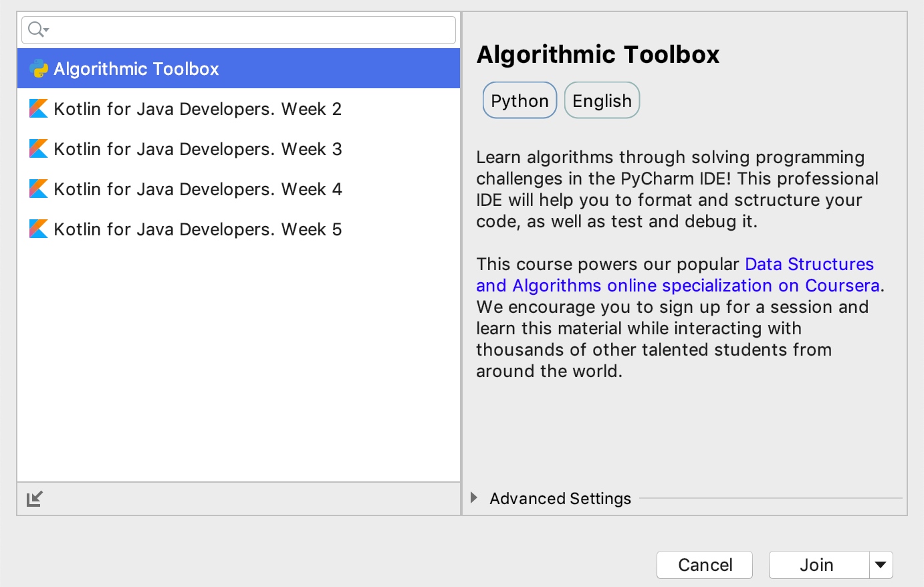Click the English language tag
The width and height of the screenshot is (924, 587).
(602, 100)
